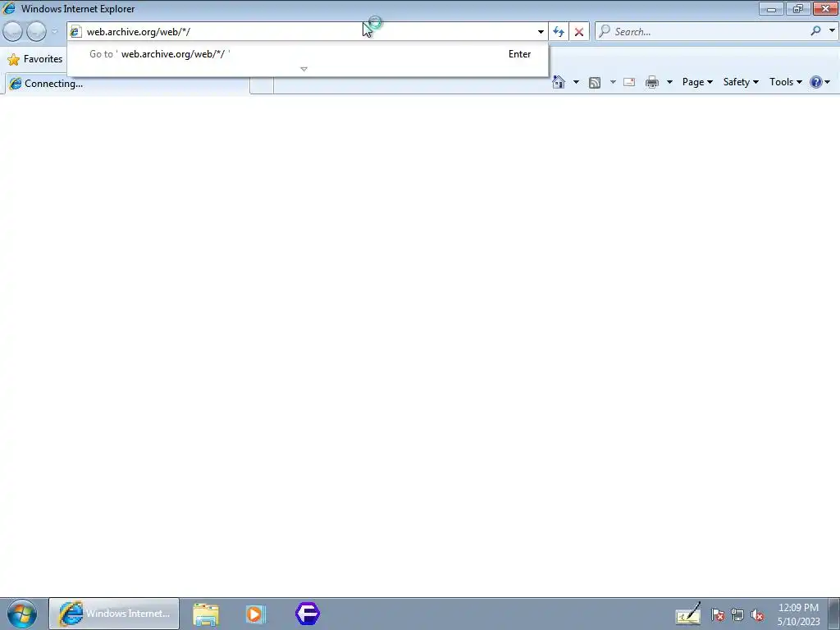Open the purple hexagon app on the taskbar
This screenshot has width=840, height=630.
click(308, 614)
